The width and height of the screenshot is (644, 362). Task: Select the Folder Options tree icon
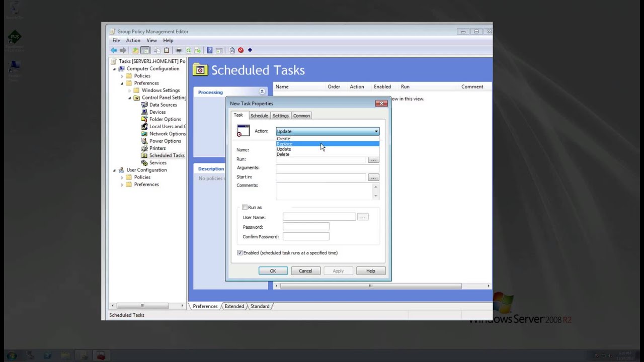point(144,119)
